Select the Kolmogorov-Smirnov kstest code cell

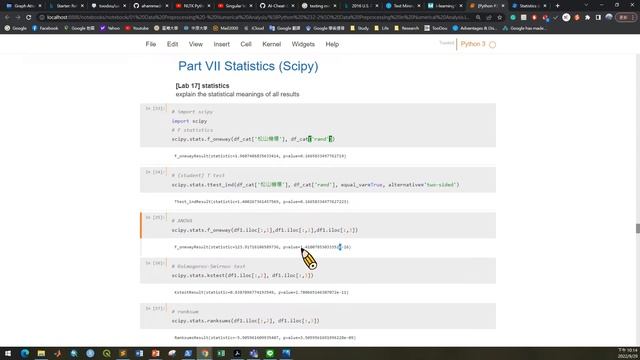pyautogui.click(x=318, y=271)
